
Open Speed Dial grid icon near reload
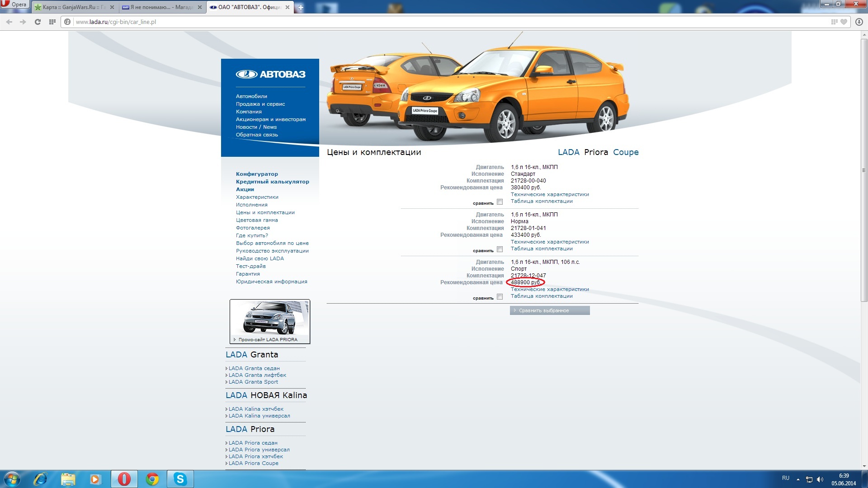tap(52, 22)
